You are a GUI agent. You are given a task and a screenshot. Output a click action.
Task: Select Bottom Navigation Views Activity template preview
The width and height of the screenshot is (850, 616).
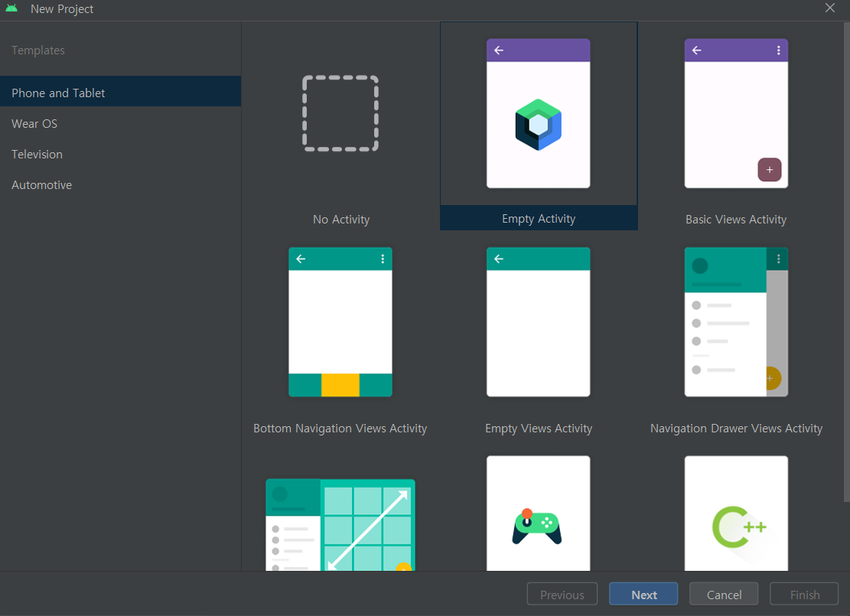coord(340,322)
